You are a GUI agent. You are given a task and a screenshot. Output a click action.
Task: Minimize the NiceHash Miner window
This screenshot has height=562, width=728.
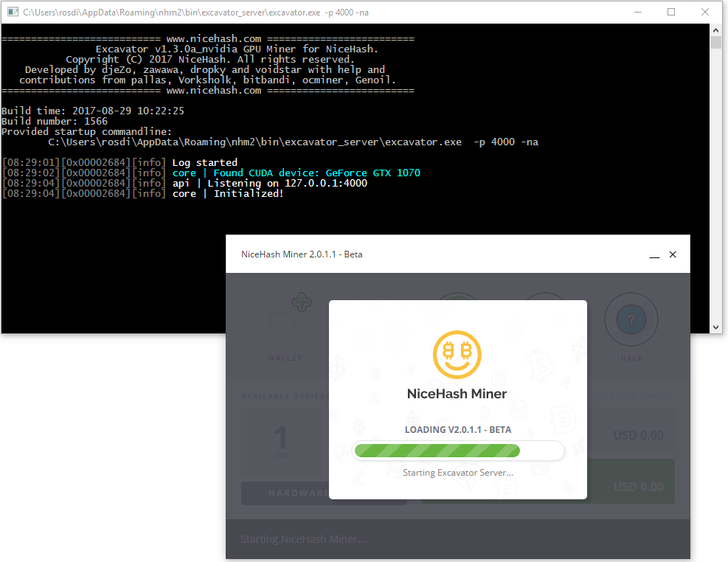pyautogui.click(x=654, y=254)
